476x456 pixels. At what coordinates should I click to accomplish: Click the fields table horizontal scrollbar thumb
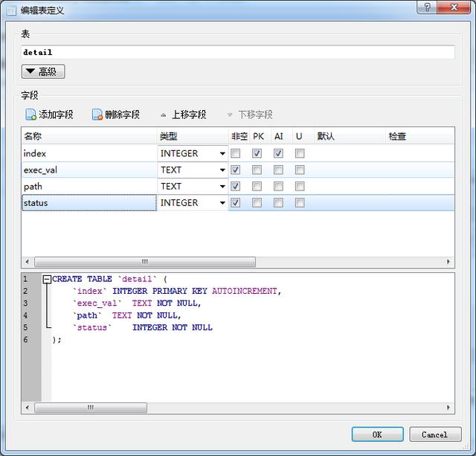tap(145, 262)
